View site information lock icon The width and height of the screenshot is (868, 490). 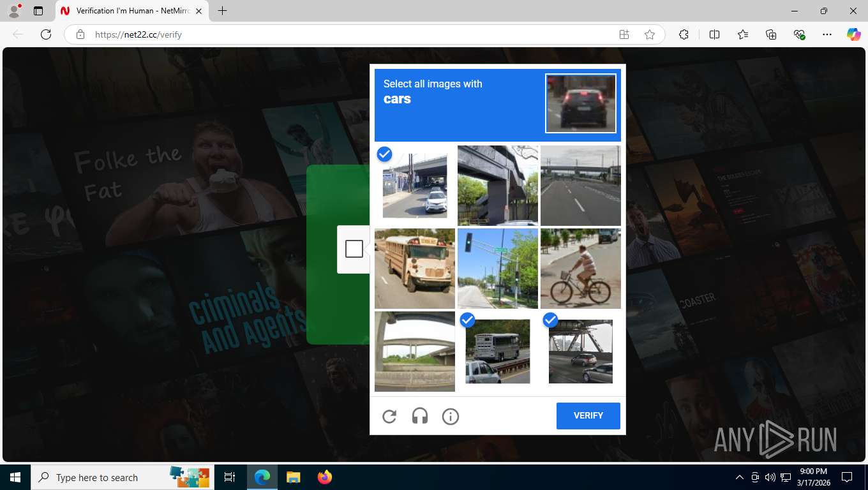(x=80, y=34)
